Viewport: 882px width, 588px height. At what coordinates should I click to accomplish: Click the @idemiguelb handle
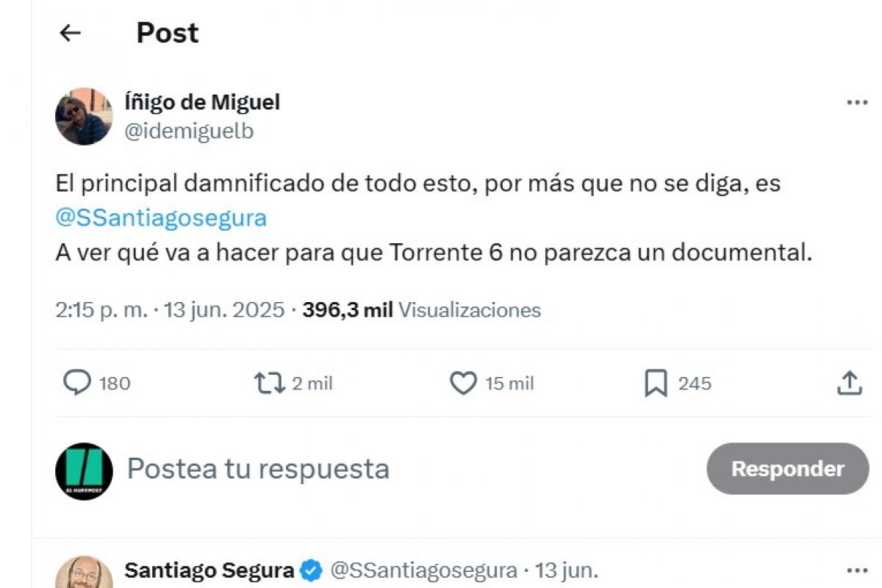pos(190,131)
